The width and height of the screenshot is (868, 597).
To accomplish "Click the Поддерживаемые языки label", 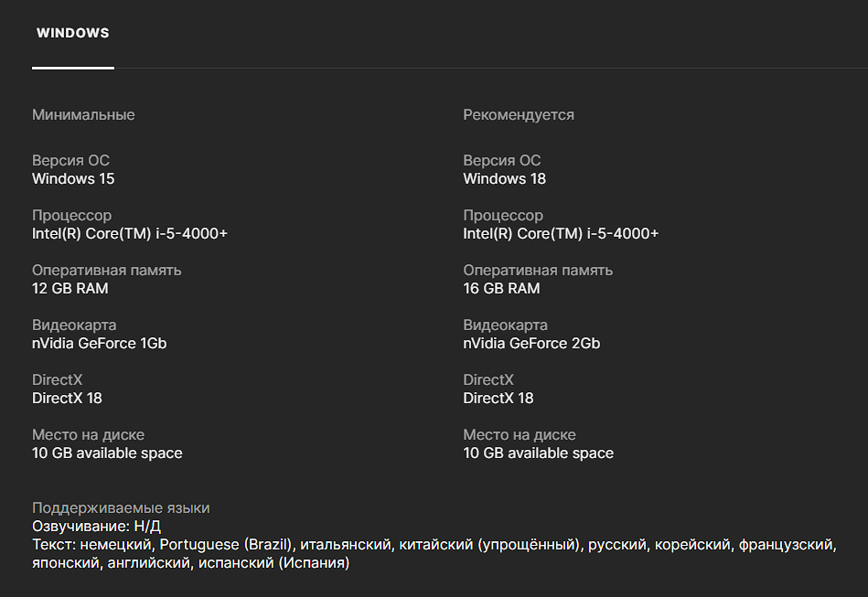I will [x=121, y=508].
